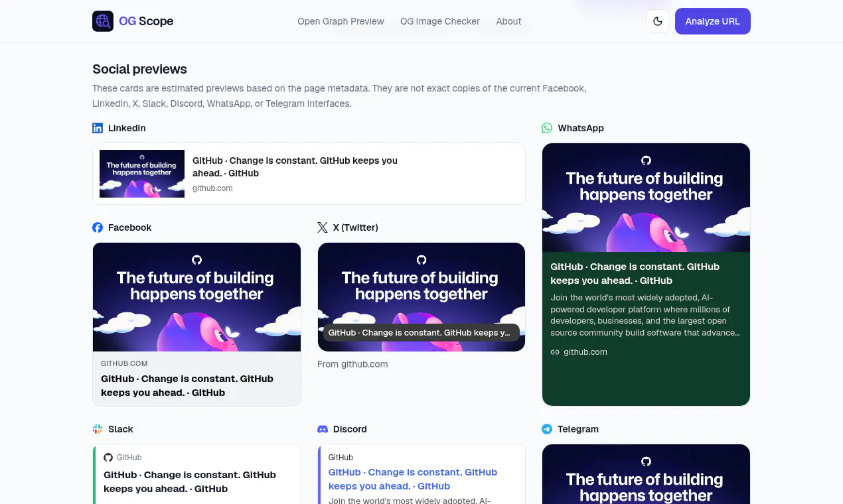Click the Facebook card title text

[x=187, y=385]
